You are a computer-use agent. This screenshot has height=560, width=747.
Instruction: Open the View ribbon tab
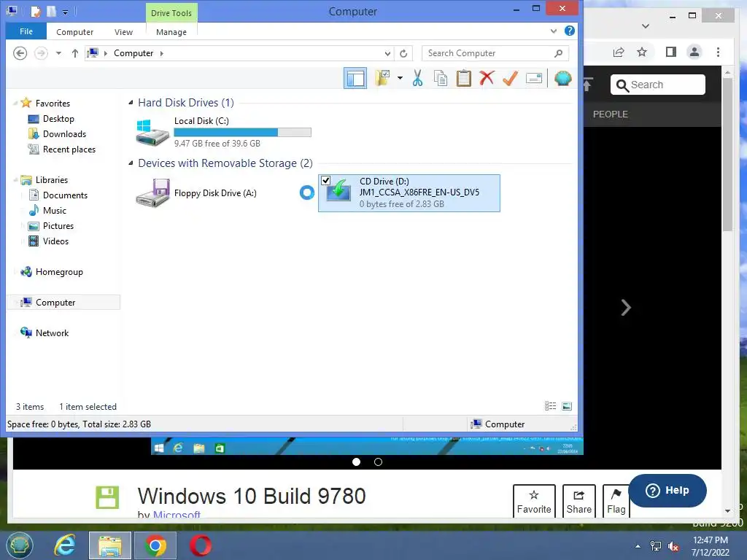(x=123, y=32)
